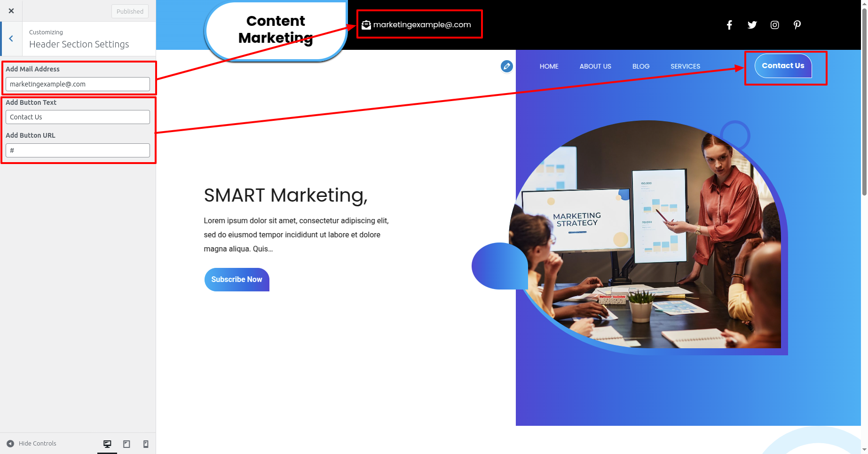Click the Content Marketing site logo
The image size is (868, 454).
pos(276,29)
